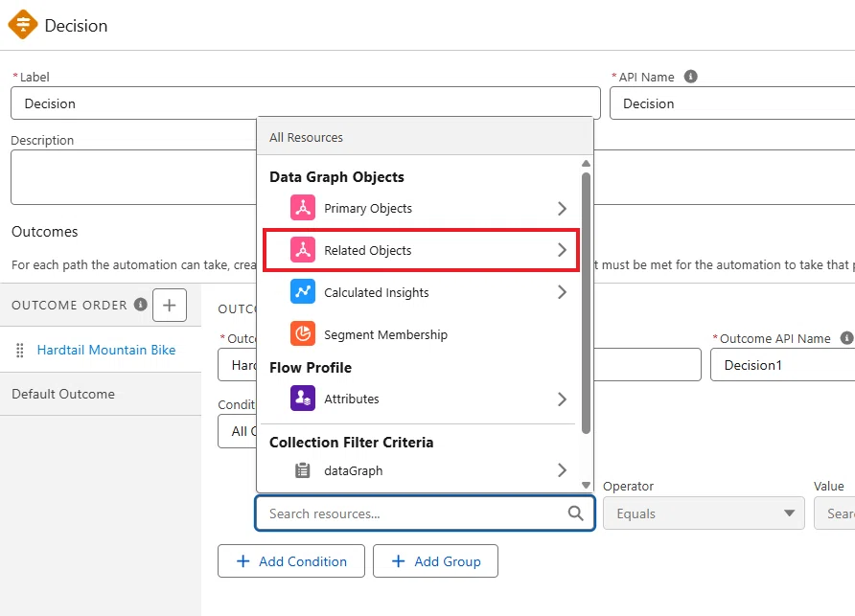The image size is (855, 616).
Task: Click the Primary Objects pink graph icon
Action: pos(303,208)
